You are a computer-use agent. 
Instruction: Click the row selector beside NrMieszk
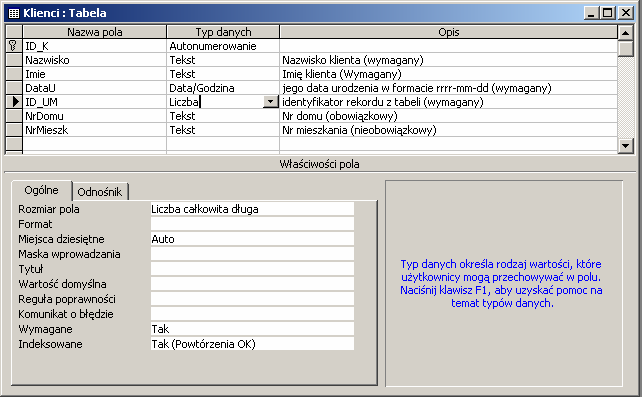pyautogui.click(x=14, y=130)
